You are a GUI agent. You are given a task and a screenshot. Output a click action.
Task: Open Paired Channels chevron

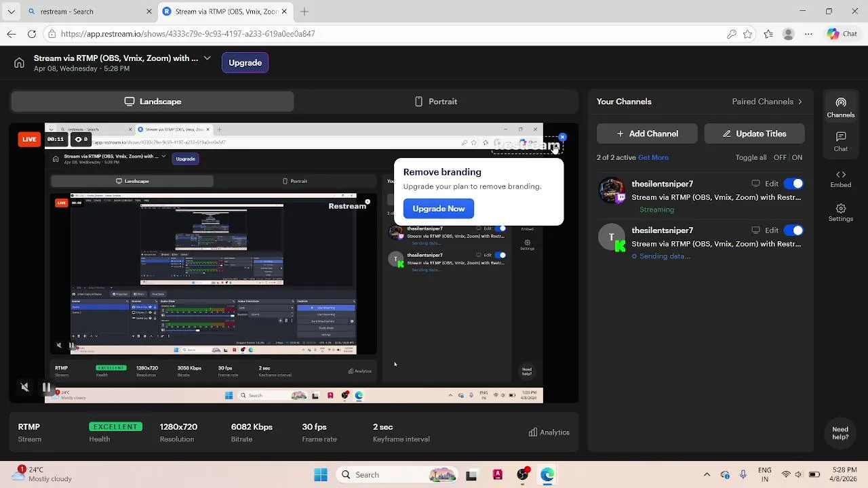(800, 102)
